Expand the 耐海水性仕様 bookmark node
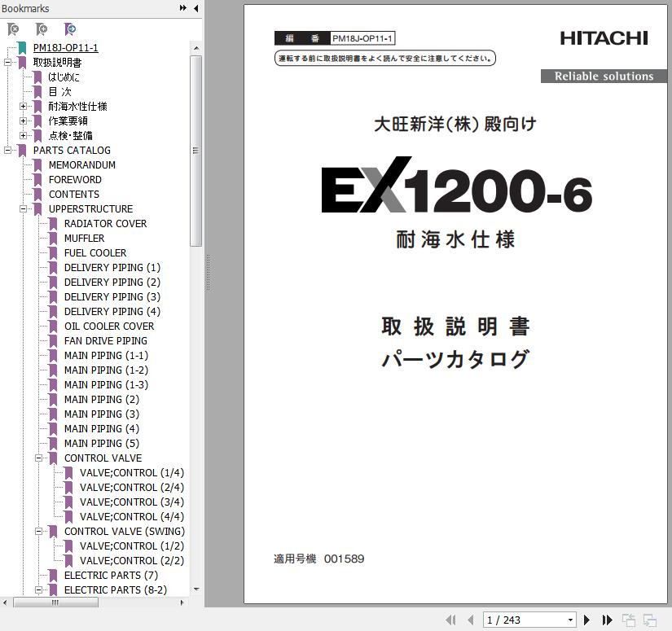Viewport: 672px width, 631px height. [x=23, y=106]
